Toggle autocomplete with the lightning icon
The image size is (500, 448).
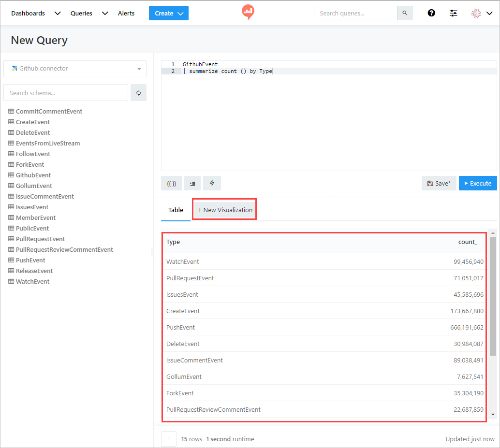point(212,183)
